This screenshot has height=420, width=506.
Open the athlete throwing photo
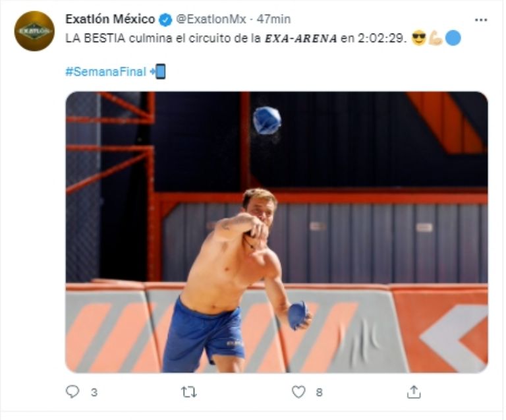coord(277,232)
